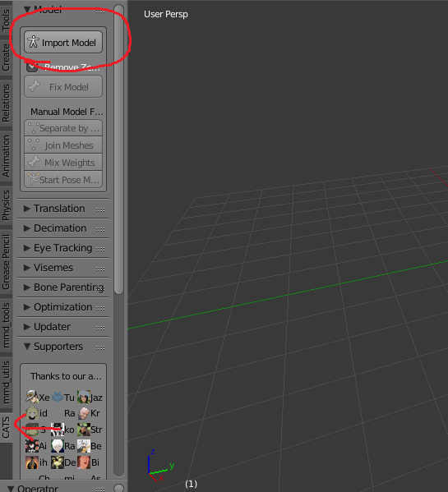Click the Separate by... button
The width and height of the screenshot is (448, 492).
(63, 128)
